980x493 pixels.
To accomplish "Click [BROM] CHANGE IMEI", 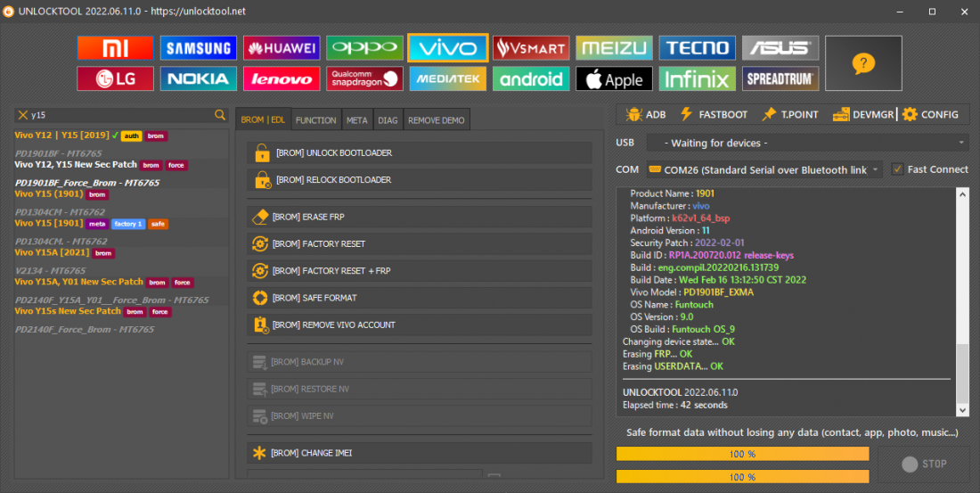I will pyautogui.click(x=419, y=452).
